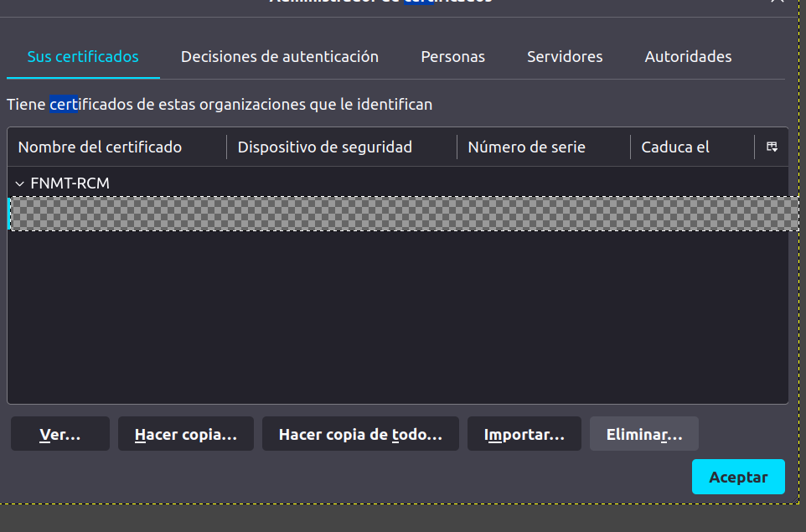Click the Importar... button

point(524,435)
